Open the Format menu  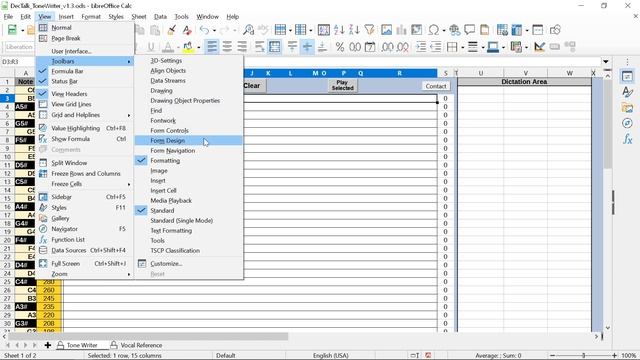click(91, 17)
